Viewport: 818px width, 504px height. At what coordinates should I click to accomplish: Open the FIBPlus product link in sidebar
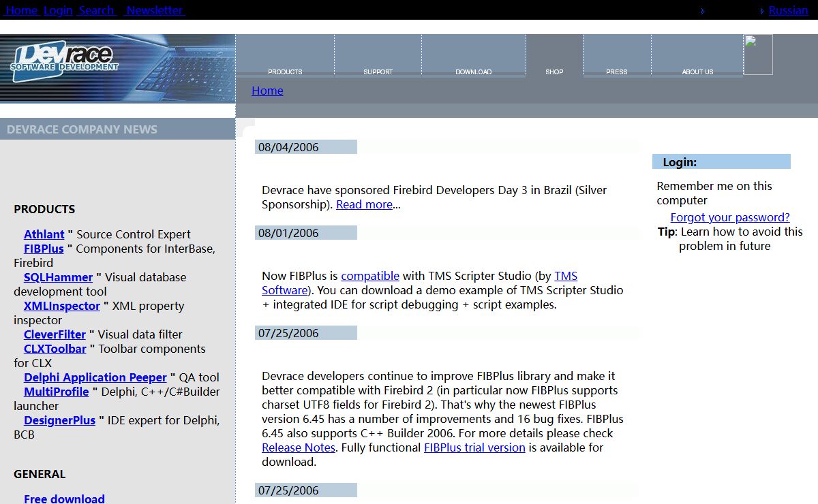click(x=44, y=249)
